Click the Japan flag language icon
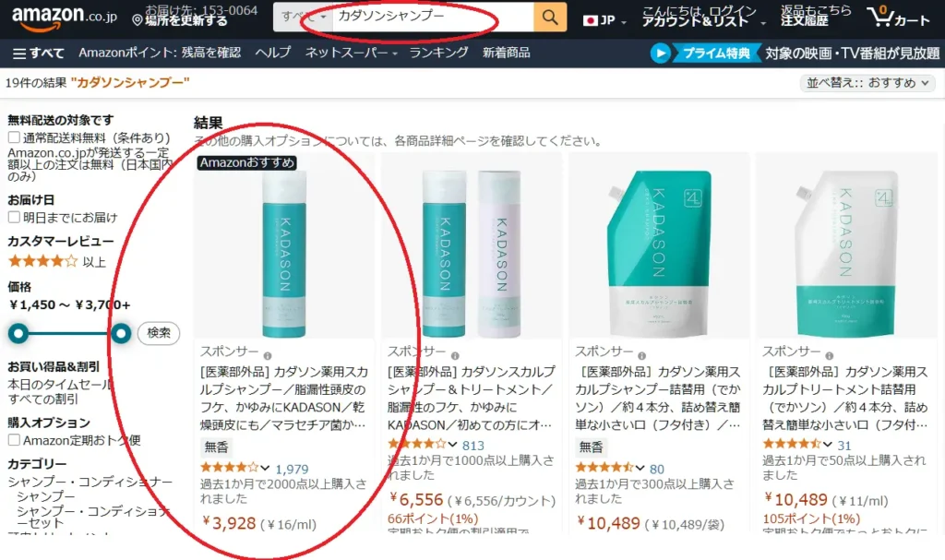This screenshot has height=560, width=945. pos(591,20)
